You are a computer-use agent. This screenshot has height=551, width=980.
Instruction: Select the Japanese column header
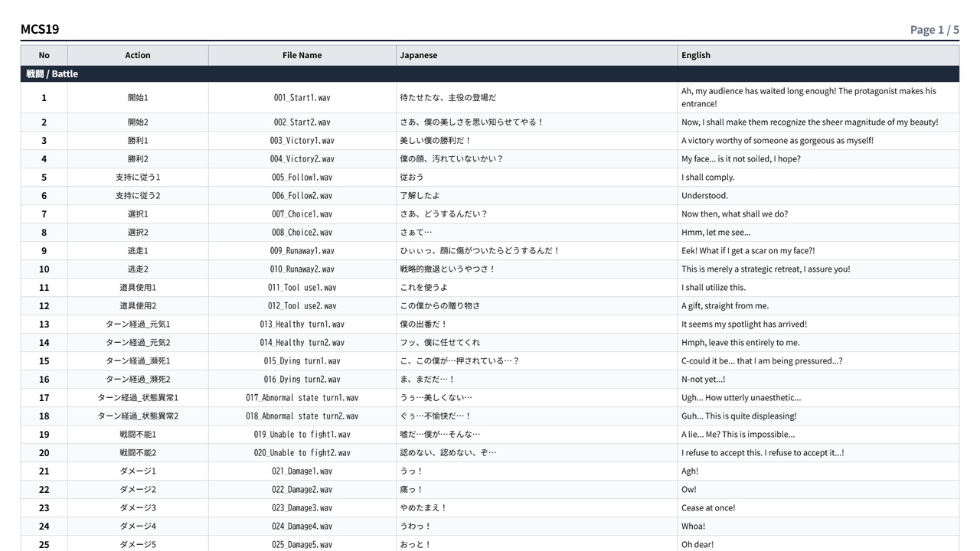(x=536, y=55)
